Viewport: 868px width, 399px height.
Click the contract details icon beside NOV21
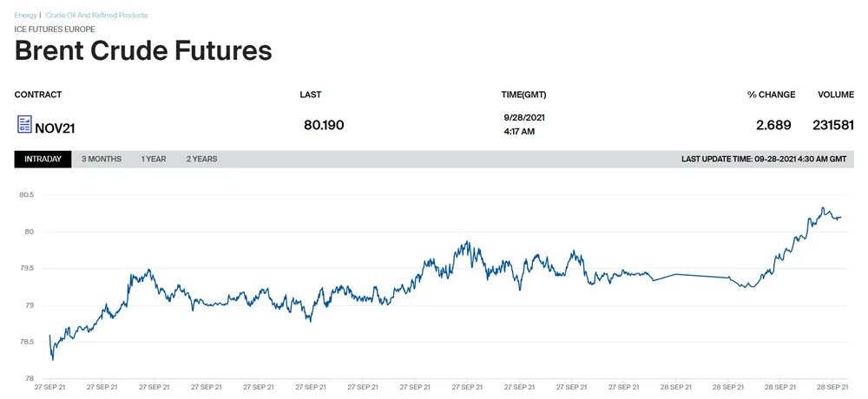pyautogui.click(x=24, y=125)
